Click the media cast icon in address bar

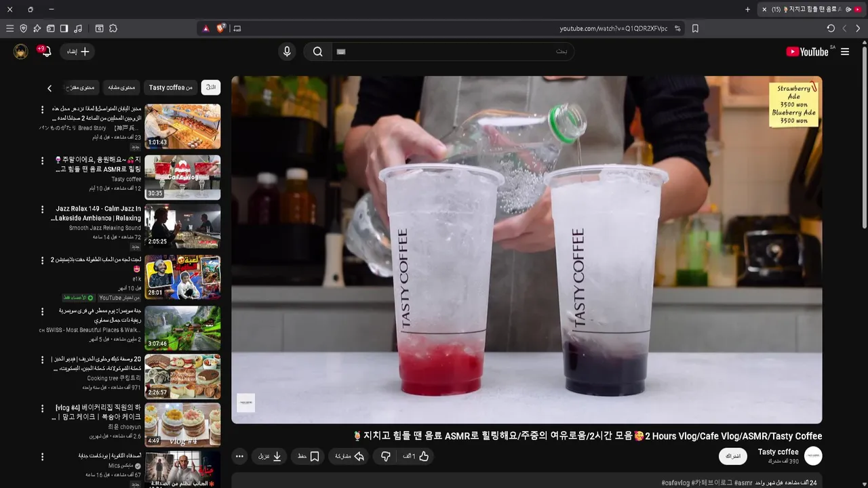click(x=237, y=28)
